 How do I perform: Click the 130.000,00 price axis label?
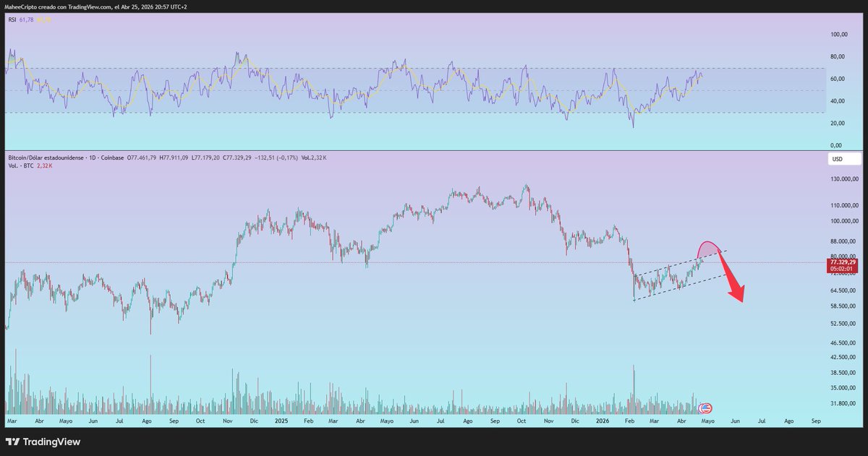point(843,179)
